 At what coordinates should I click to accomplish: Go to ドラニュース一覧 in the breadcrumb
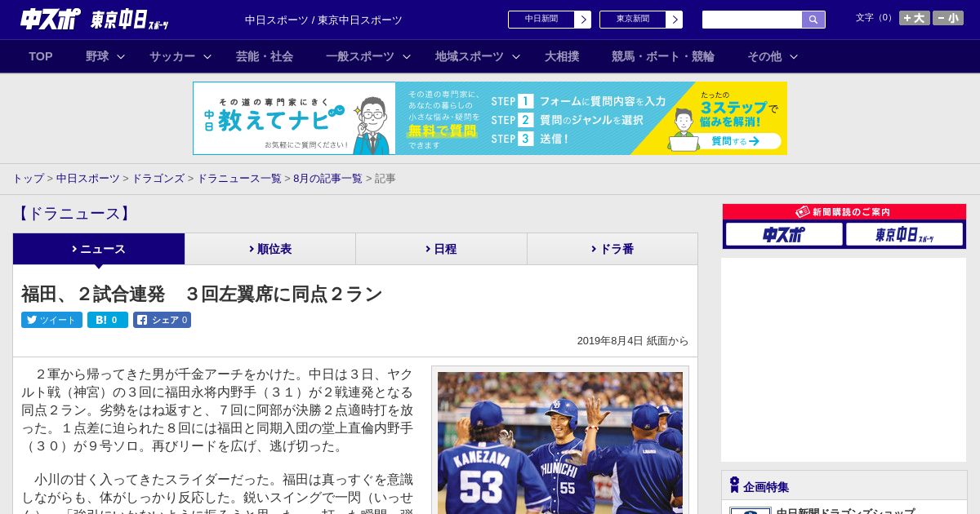pos(239,178)
